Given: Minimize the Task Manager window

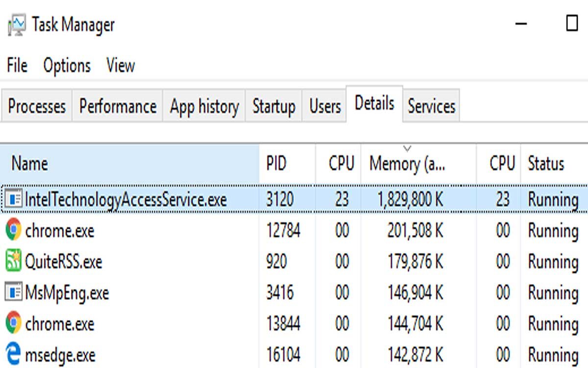Looking at the screenshot, I should tap(521, 24).
